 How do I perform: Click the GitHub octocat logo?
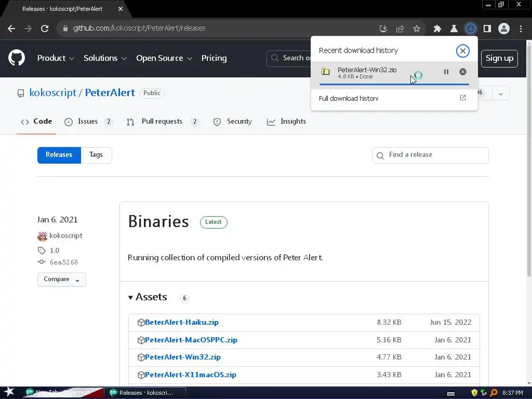coord(17,58)
